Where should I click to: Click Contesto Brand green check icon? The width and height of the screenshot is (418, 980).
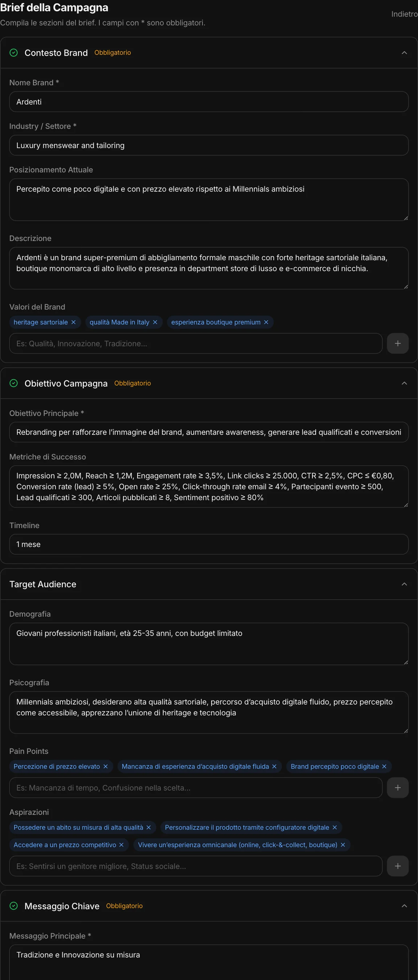pos(14,53)
